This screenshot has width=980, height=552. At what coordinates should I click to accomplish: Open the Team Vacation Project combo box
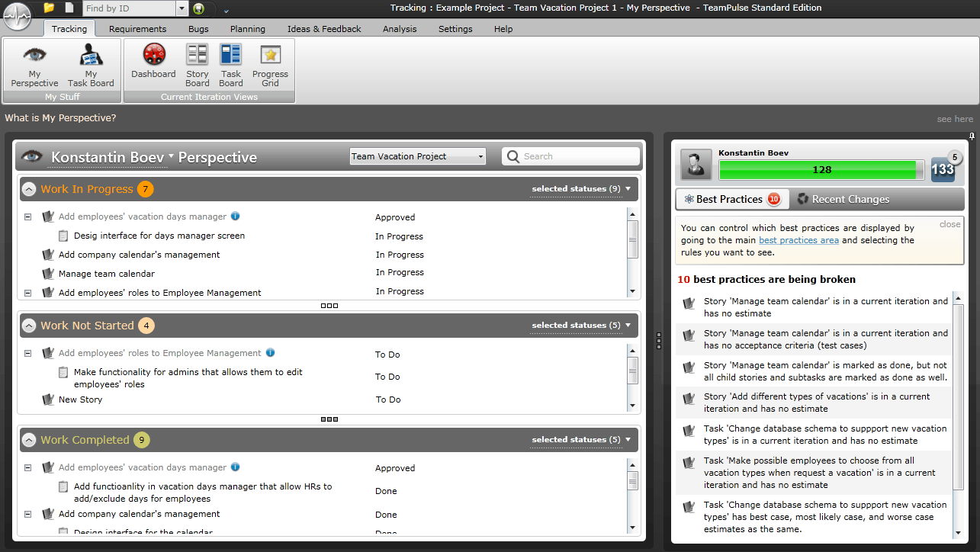tap(418, 156)
